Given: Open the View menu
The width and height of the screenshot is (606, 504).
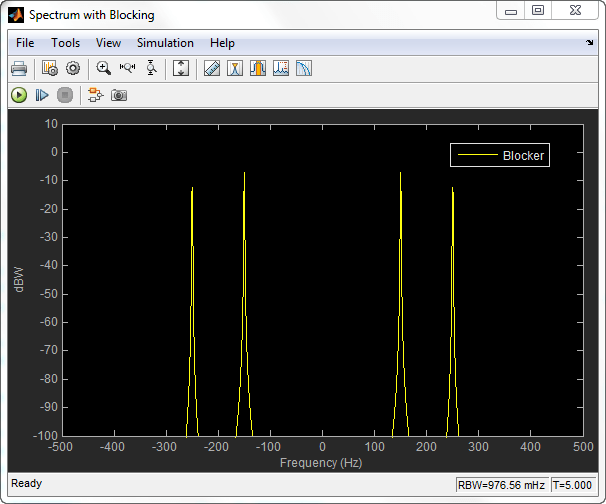Looking at the screenshot, I should [108, 43].
